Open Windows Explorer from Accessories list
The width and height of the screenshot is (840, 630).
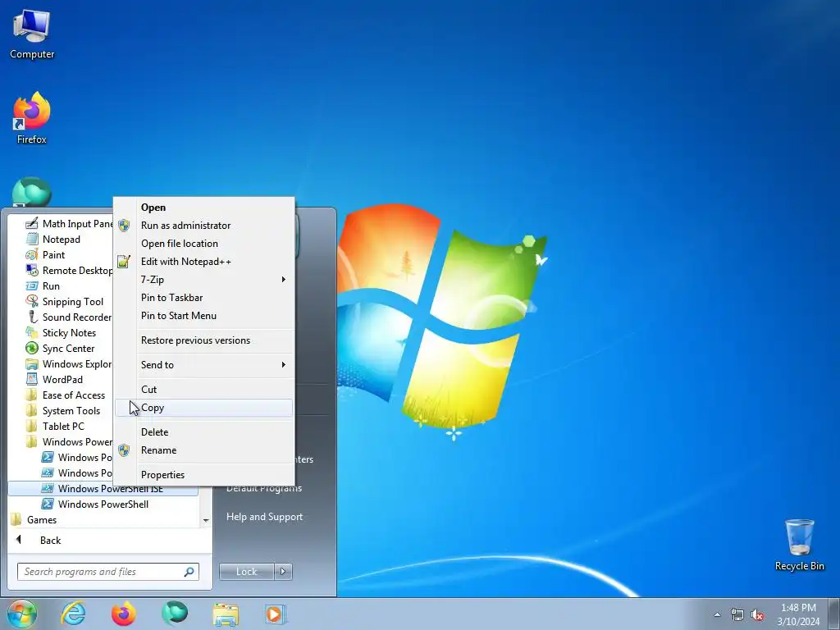pos(68,363)
